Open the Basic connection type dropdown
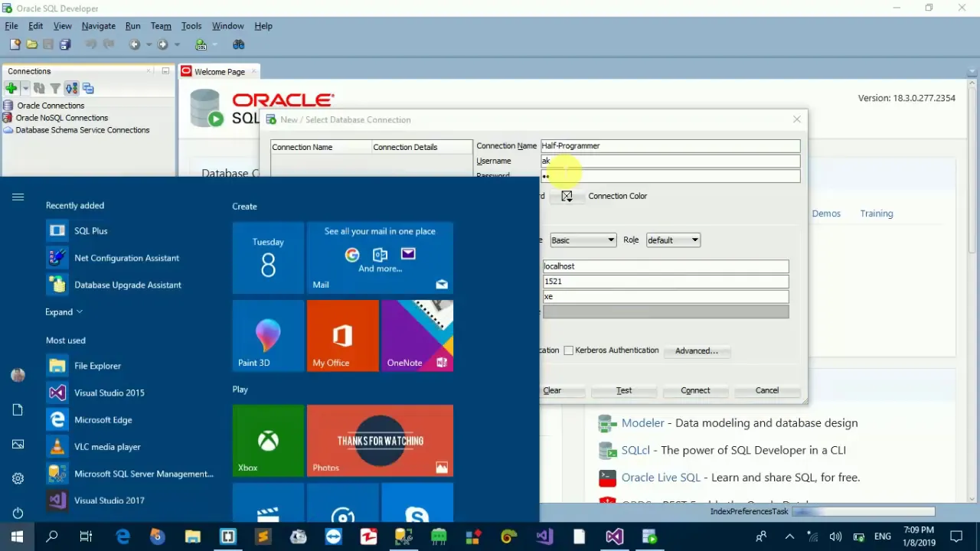The width and height of the screenshot is (980, 551). click(583, 240)
